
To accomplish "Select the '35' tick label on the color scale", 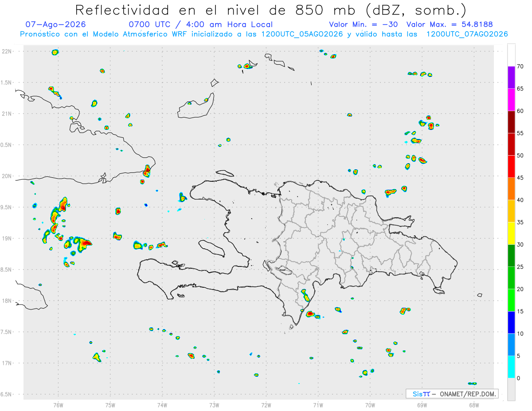I will [520, 222].
